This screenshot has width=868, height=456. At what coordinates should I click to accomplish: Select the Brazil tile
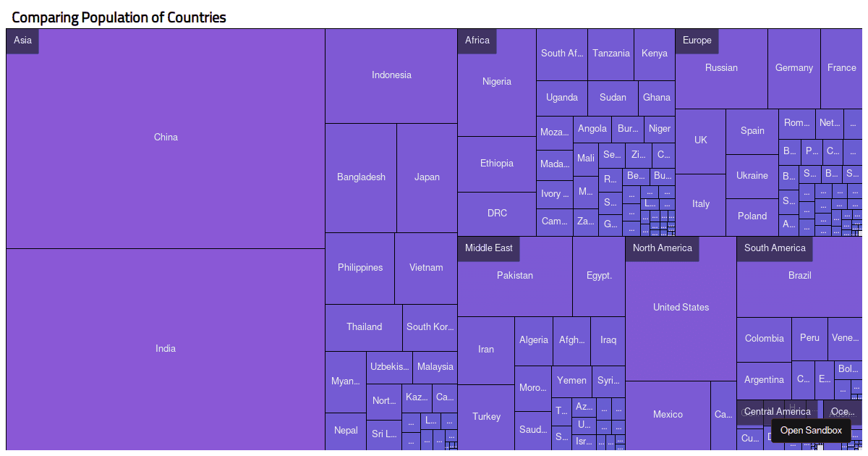click(x=799, y=276)
